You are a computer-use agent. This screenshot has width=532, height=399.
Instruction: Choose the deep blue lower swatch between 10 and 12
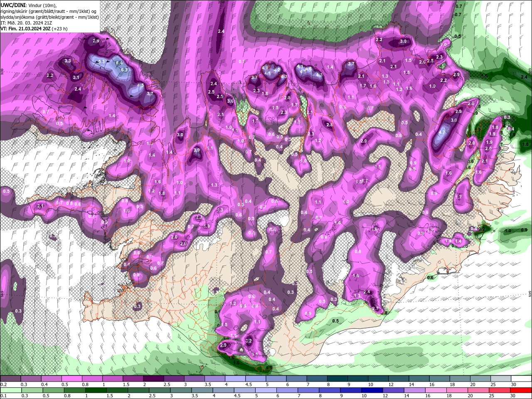[x=372, y=390]
